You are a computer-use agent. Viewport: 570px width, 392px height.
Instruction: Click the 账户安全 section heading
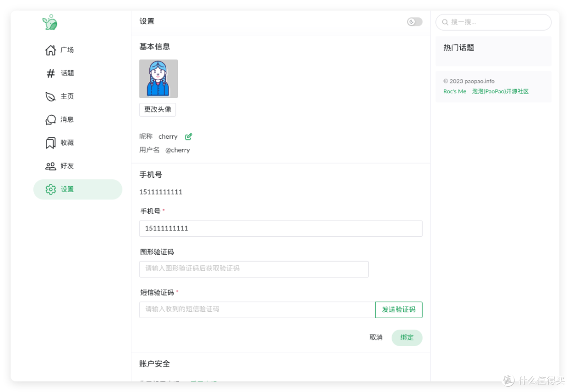point(155,364)
